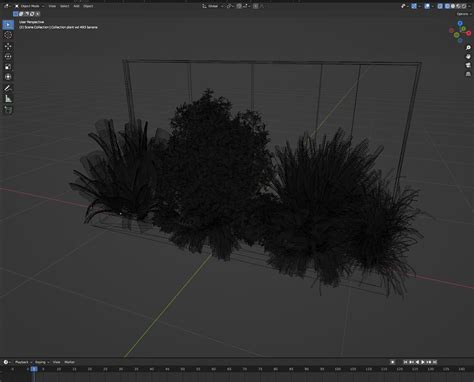Viewport: 474px width, 382px height.
Task: Click the 'User Perspective' viewport label
Action: click(x=31, y=22)
